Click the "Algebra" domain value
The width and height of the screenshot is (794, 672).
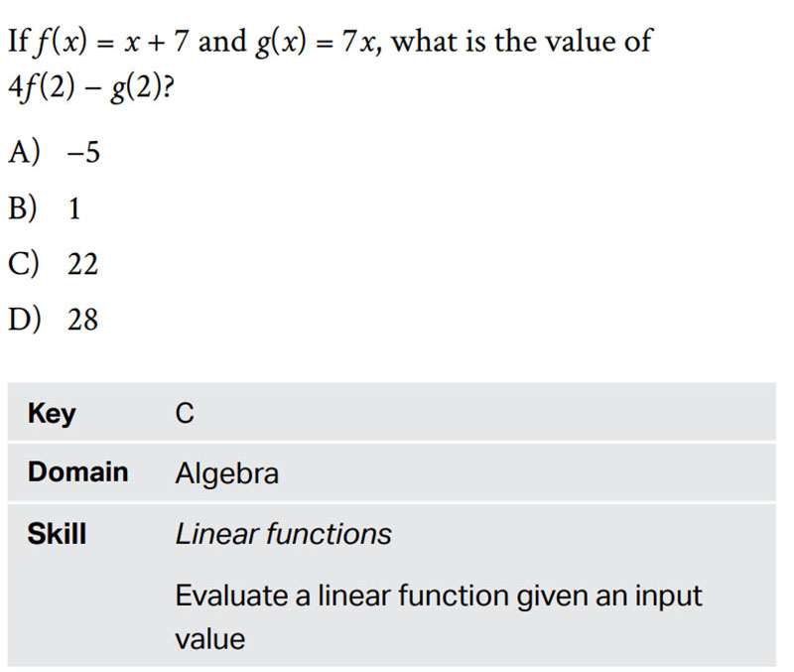227,474
